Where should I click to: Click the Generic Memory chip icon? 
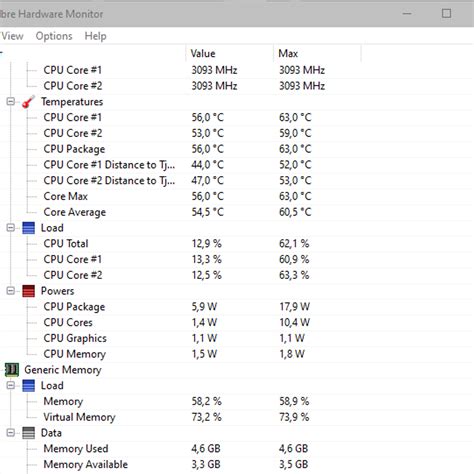coord(12,370)
